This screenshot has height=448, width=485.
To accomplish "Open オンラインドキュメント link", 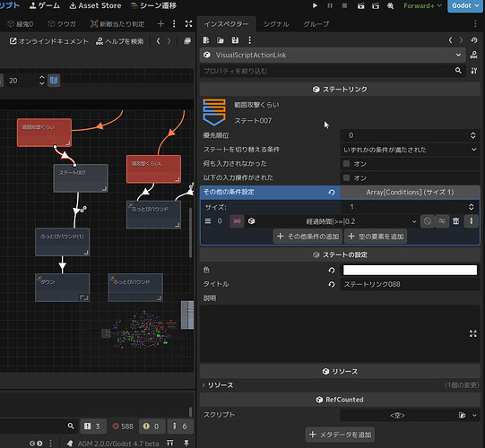I will pyautogui.click(x=49, y=41).
